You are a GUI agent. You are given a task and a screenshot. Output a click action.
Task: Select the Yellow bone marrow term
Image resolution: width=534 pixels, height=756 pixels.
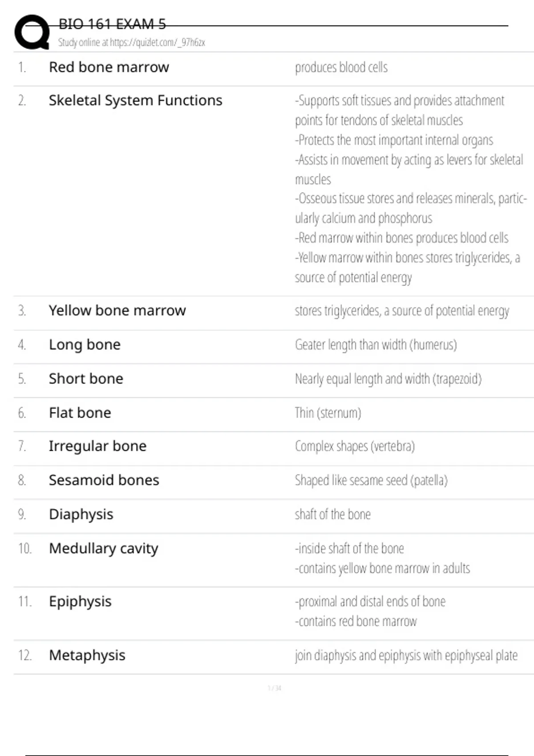click(x=117, y=310)
